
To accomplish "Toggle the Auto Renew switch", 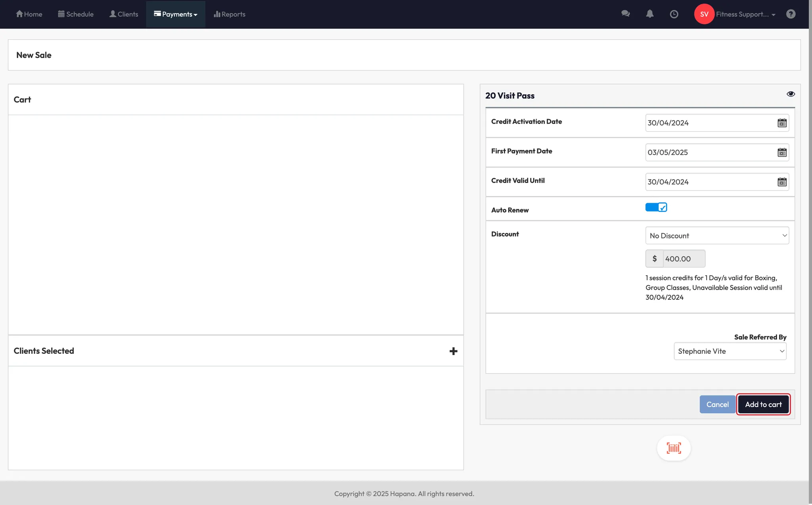I will pyautogui.click(x=656, y=207).
